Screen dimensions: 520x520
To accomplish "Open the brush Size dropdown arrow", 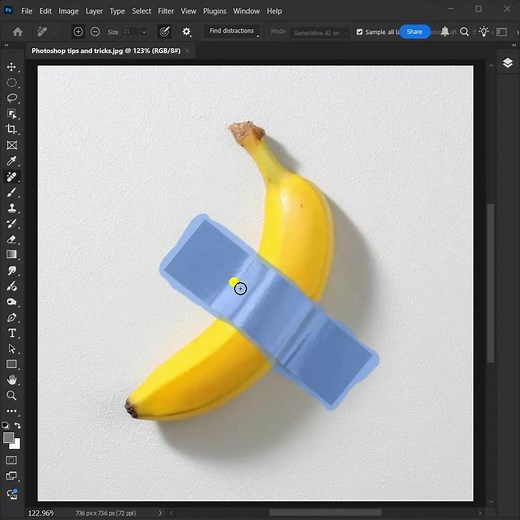I will click(x=144, y=32).
